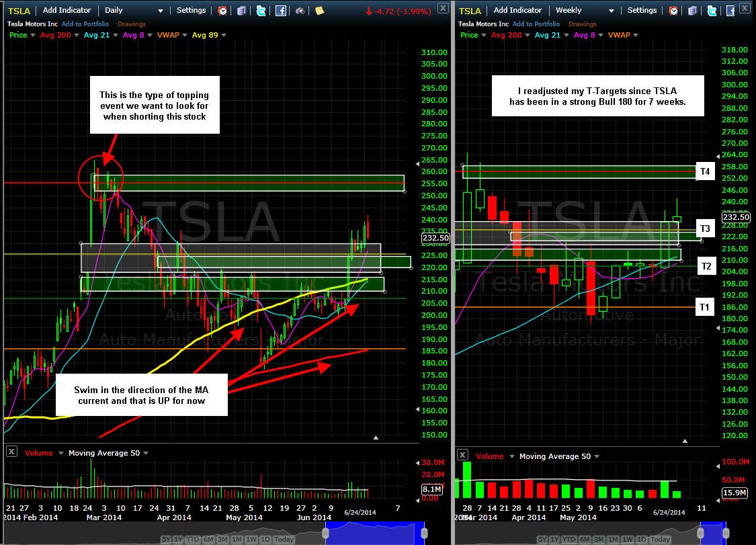Open the yellow sticky note icon
This screenshot has width=756, height=545.
[319, 11]
